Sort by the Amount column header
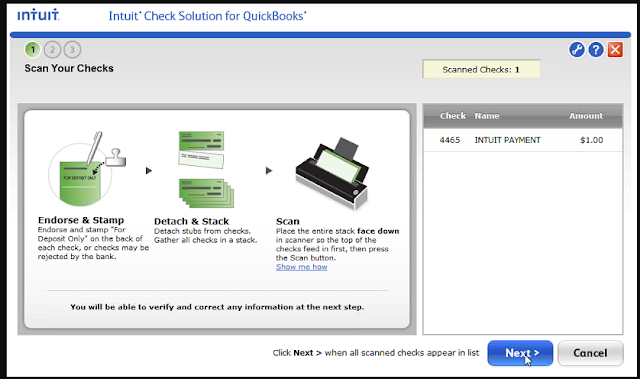Viewport: 640px width, 379px height. pos(586,116)
